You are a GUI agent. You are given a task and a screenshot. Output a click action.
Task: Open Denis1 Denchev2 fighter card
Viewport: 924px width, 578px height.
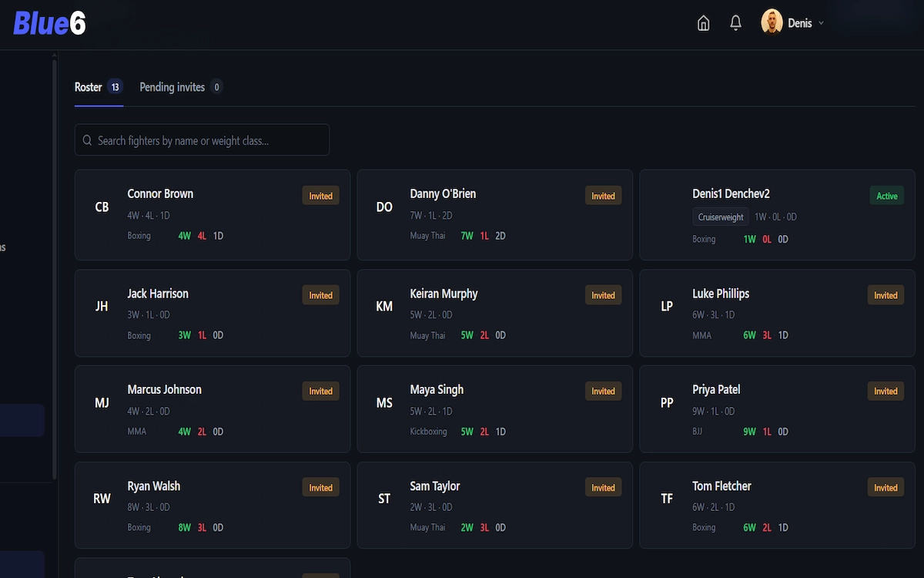[778, 215]
